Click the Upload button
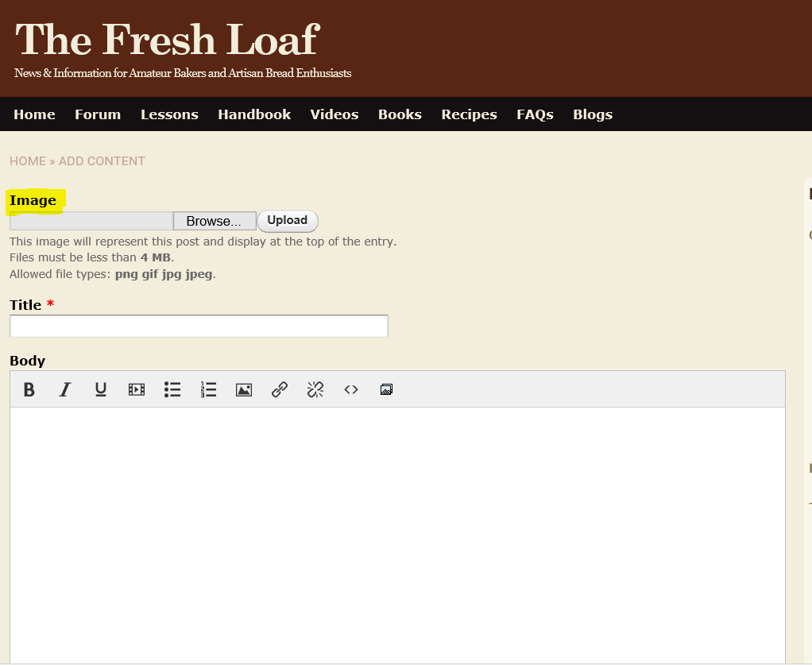The width and height of the screenshot is (812, 665). (x=287, y=221)
